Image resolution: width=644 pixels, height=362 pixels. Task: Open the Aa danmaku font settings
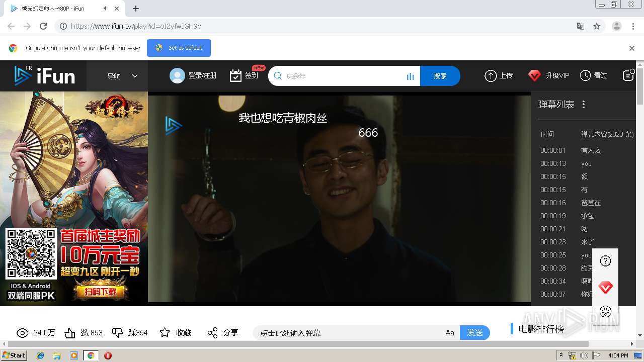450,333
